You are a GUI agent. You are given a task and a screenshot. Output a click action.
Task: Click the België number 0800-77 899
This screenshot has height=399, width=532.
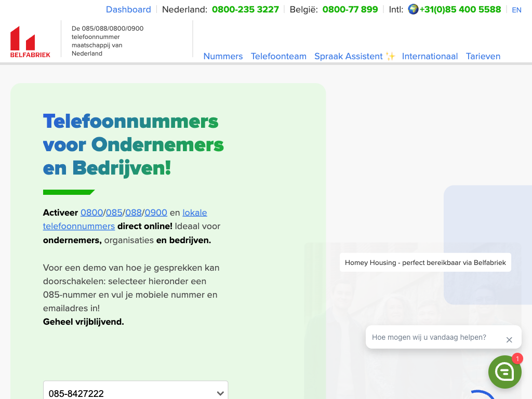[350, 9]
